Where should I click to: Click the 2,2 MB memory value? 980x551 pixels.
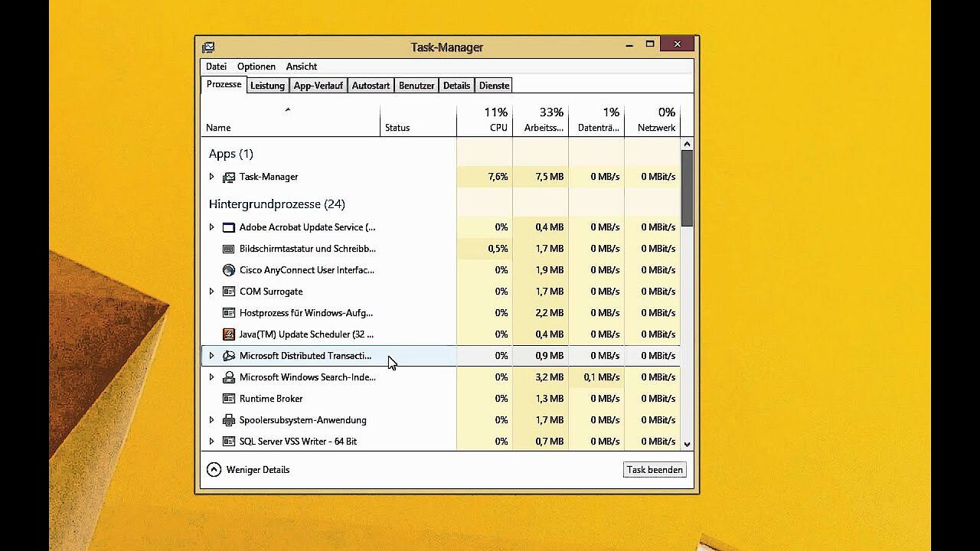click(x=550, y=313)
